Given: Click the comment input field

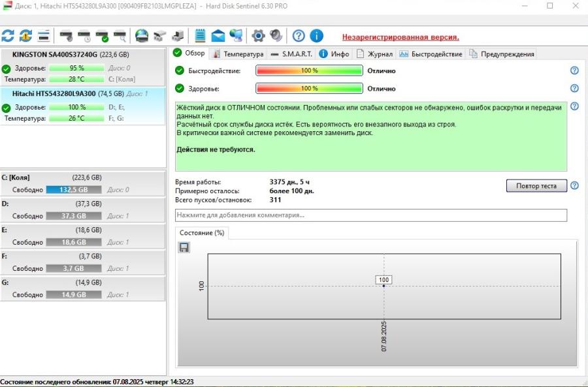Looking at the screenshot, I should click(x=372, y=215).
